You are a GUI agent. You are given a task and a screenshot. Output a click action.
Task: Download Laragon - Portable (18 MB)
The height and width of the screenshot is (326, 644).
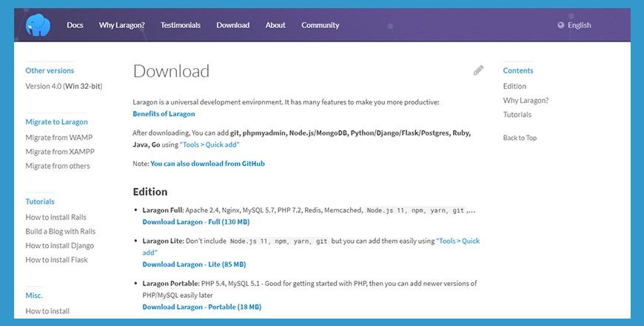(202, 307)
